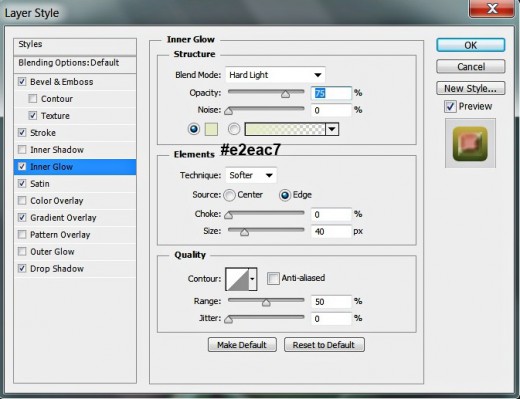
Task: Click the Size value field
Action: 331,231
